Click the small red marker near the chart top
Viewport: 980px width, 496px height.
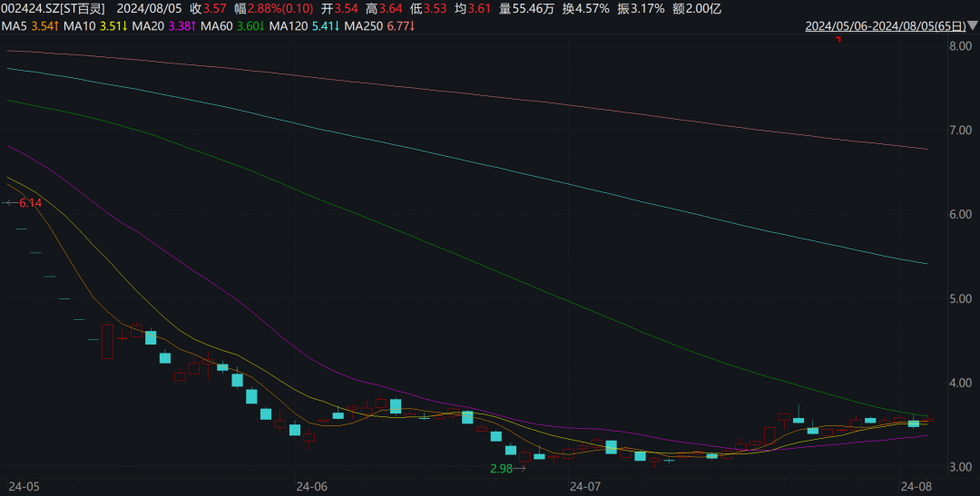[x=838, y=40]
